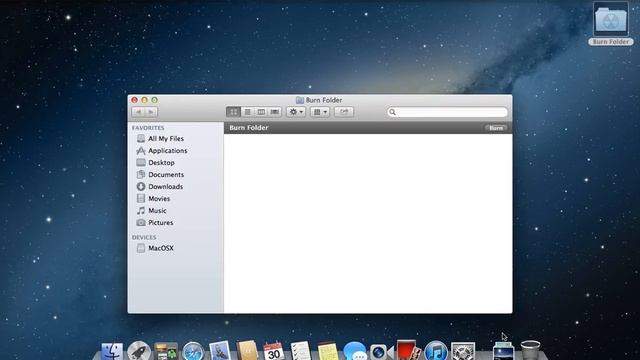This screenshot has width=640, height=360.
Task: Close the Burn Folder window
Action: pos(135,100)
